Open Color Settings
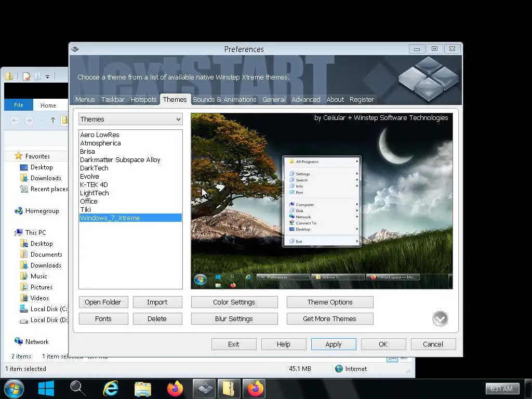Screen dimensions: 532x399 [x=234, y=302]
